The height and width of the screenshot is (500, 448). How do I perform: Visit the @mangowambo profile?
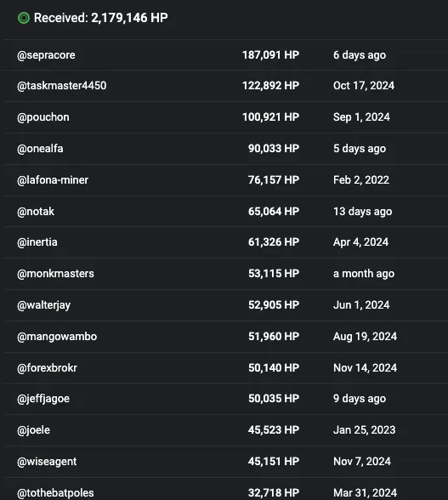[57, 337]
